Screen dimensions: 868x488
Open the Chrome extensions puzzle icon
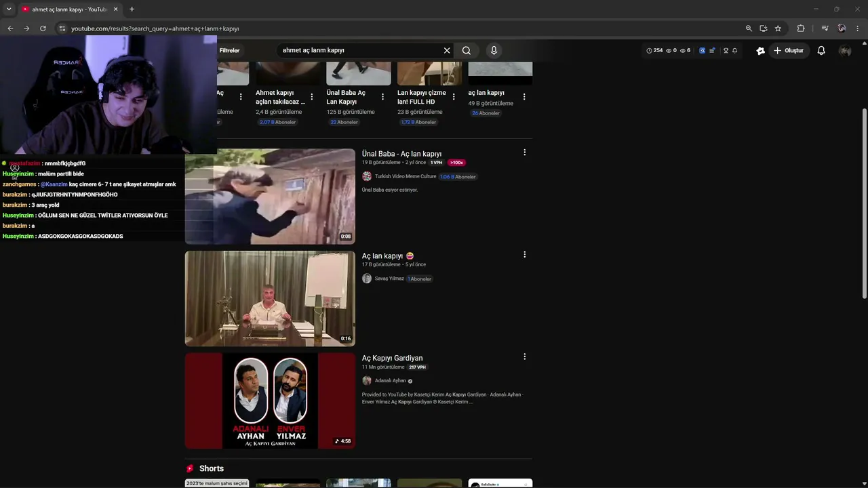[801, 28]
